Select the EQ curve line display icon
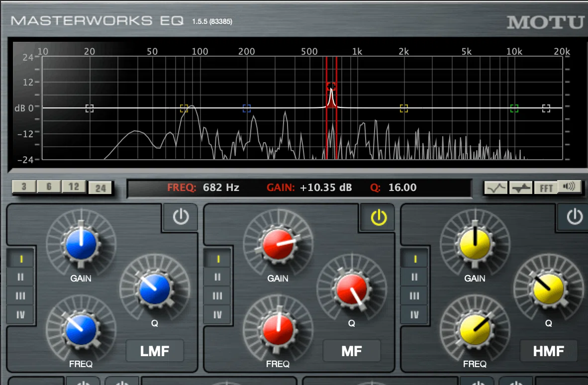The width and height of the screenshot is (588, 385). (x=496, y=188)
